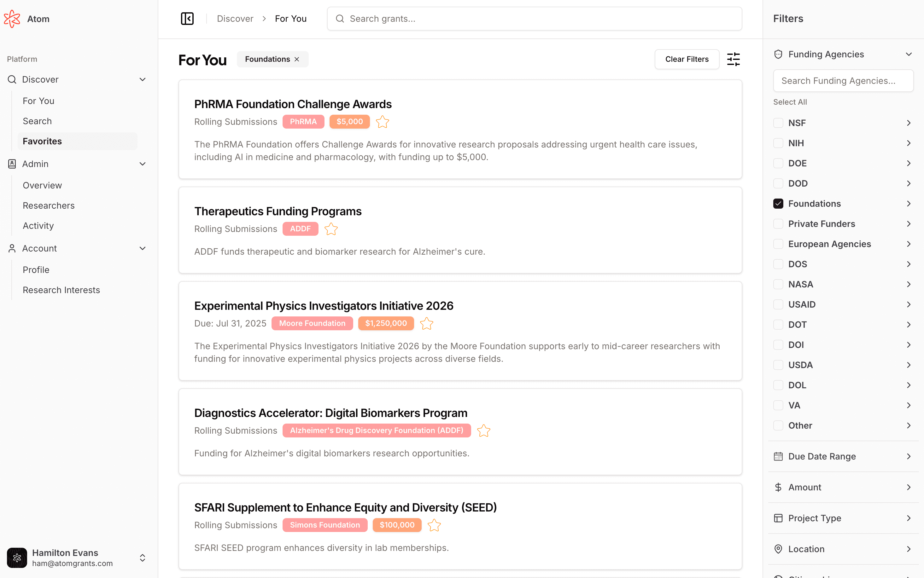Favorite the Therapeutics Funding Programs grant
The height and width of the screenshot is (578, 924).
[x=331, y=229]
